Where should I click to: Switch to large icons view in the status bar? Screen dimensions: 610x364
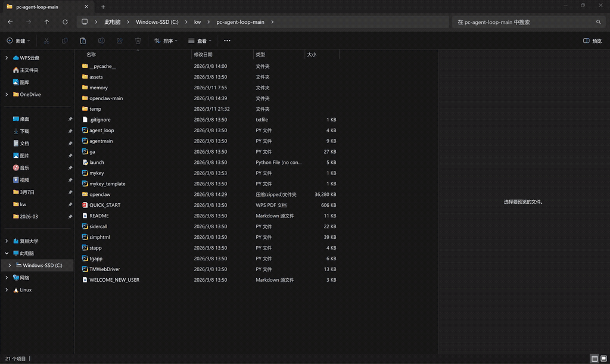click(x=603, y=359)
